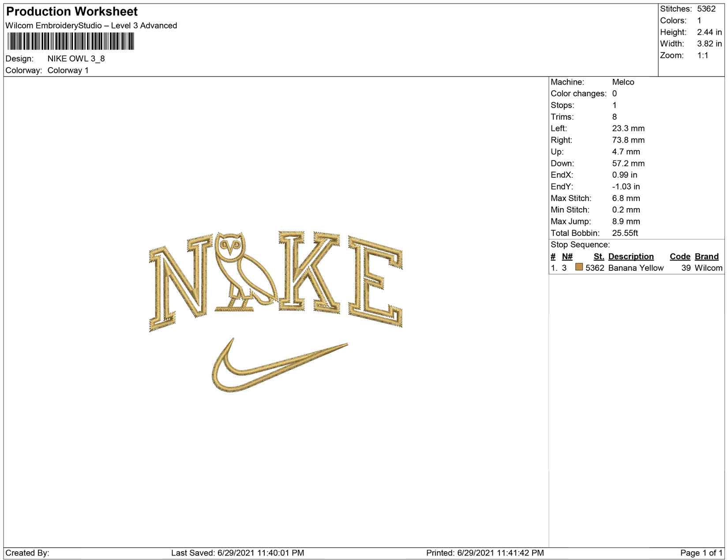Select the "Colorway 1" value
This screenshot has height=560, width=728.
[x=68, y=71]
